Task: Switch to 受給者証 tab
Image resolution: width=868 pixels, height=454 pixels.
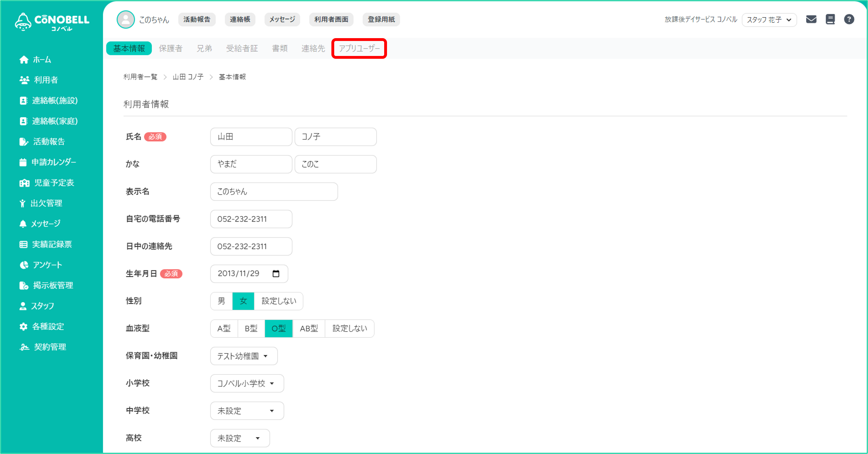Action: tap(242, 48)
